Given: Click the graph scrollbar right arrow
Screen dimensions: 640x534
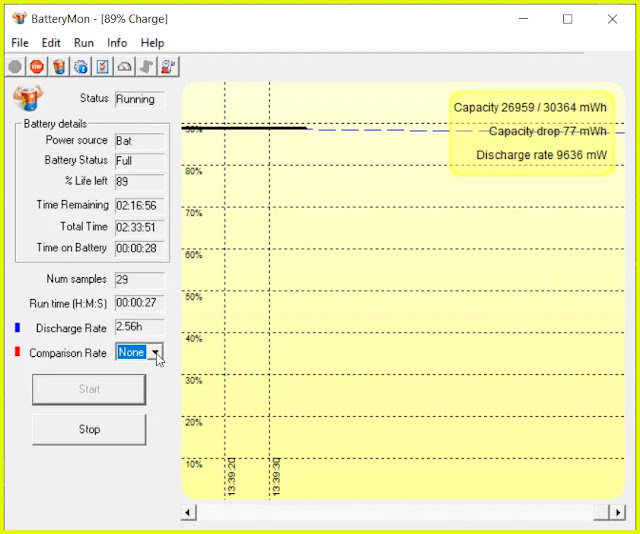Looking at the screenshot, I should (x=618, y=512).
